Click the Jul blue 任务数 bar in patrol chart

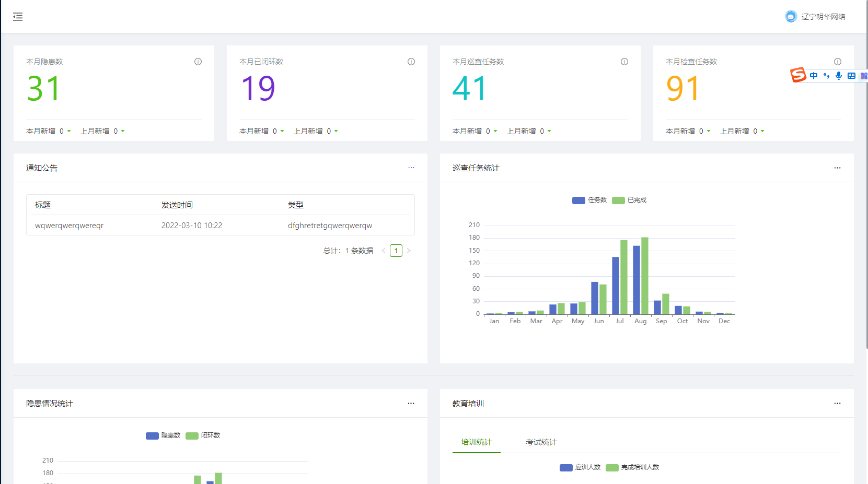(616, 286)
